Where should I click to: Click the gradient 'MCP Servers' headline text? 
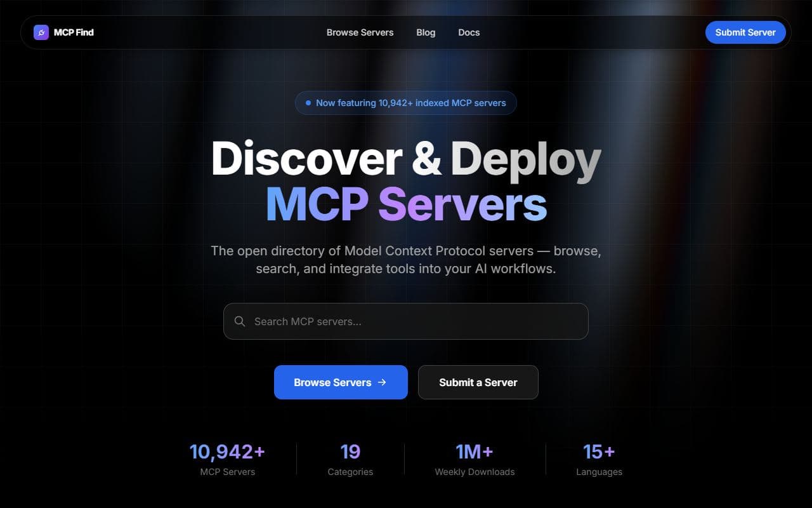406,204
